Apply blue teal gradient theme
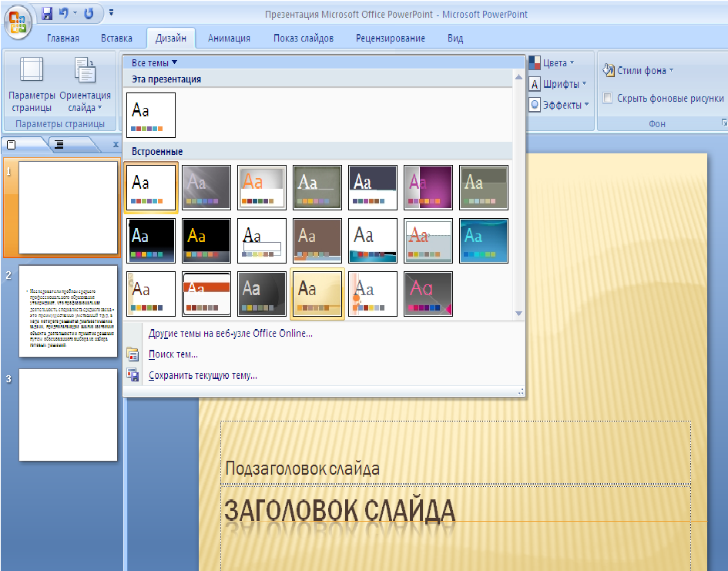 (484, 241)
